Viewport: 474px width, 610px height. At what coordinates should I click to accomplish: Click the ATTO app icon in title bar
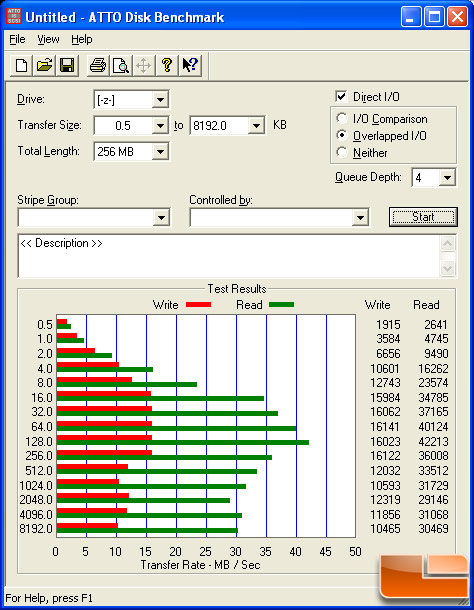pyautogui.click(x=14, y=16)
